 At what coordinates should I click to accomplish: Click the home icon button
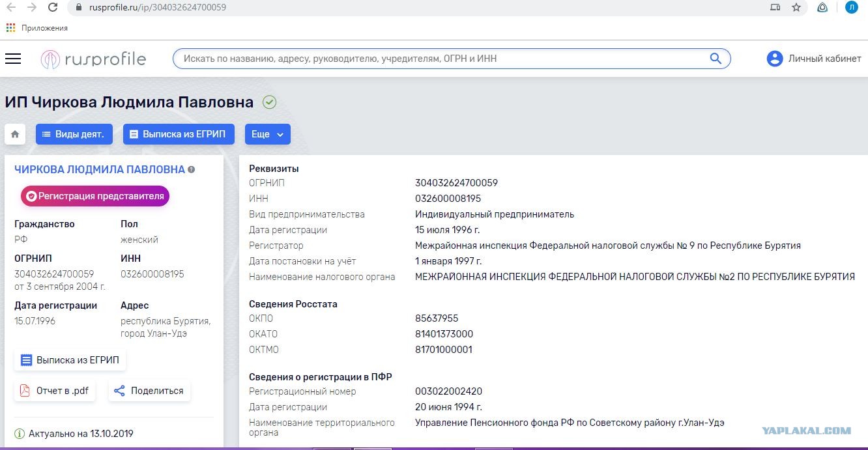point(15,134)
